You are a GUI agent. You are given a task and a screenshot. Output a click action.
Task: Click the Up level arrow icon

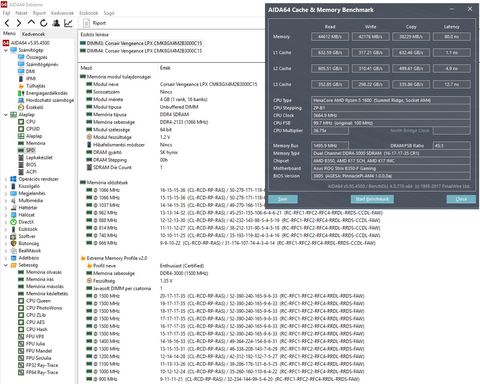click(x=31, y=23)
